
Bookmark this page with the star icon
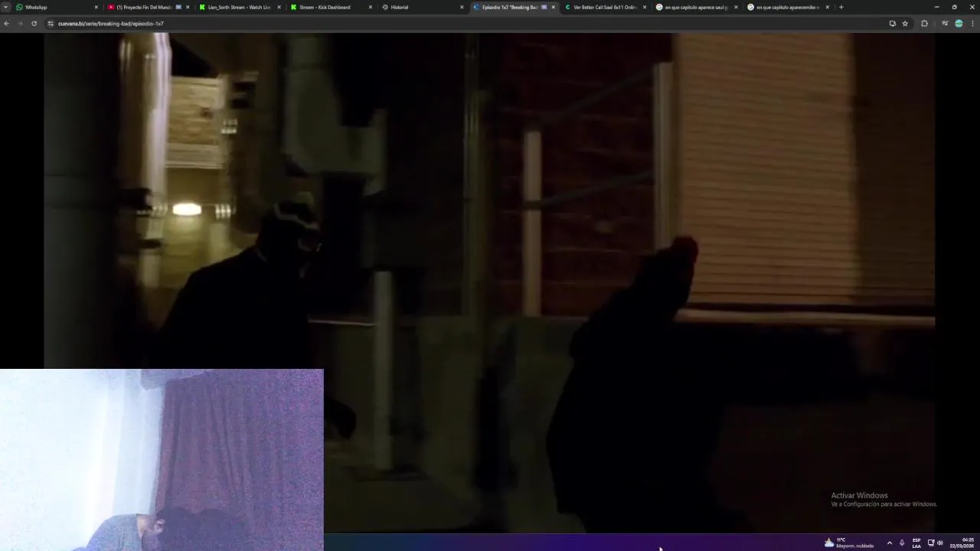click(x=905, y=24)
